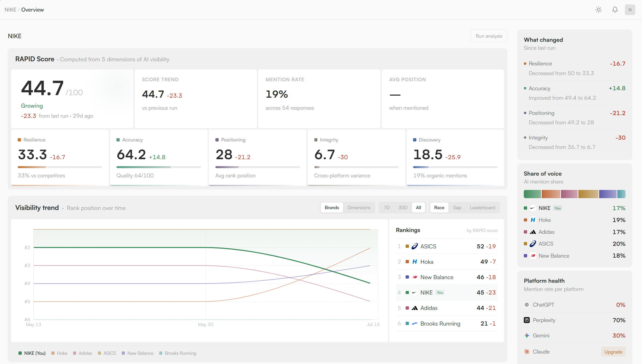Open the N user avatar menu
The width and height of the screenshot is (642, 364).
click(630, 10)
